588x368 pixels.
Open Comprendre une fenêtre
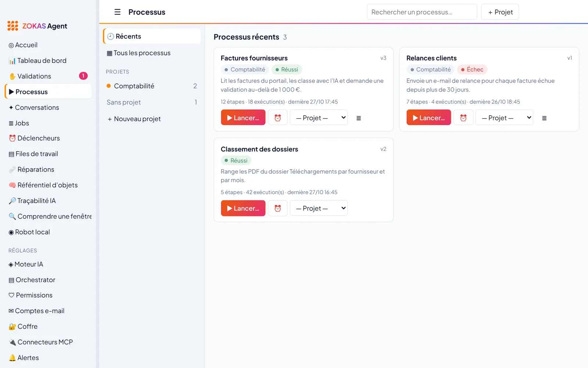coord(48,216)
